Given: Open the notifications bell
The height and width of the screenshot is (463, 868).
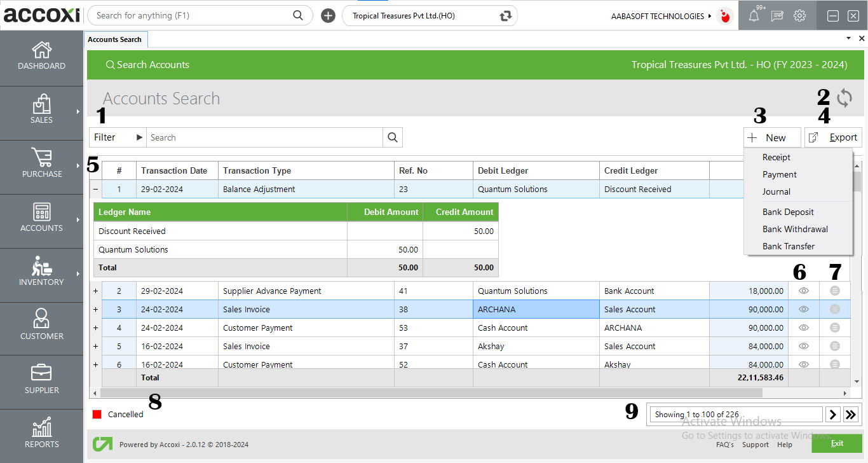Looking at the screenshot, I should [754, 15].
